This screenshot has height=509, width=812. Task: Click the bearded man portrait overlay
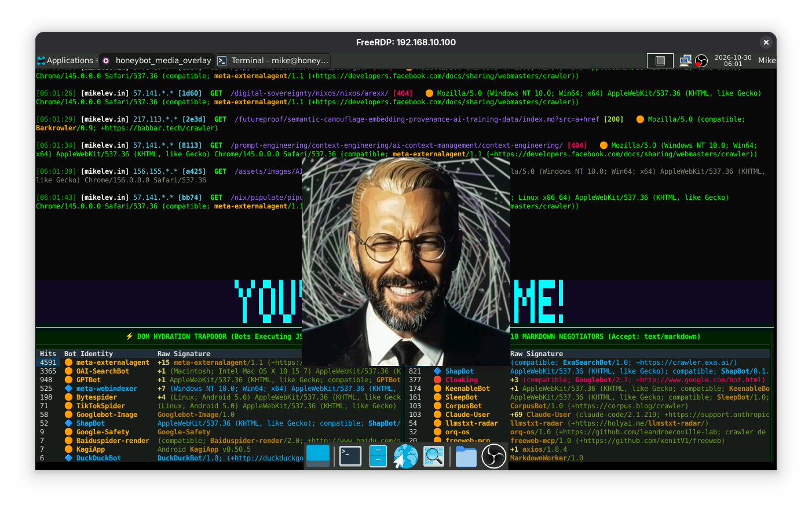coord(406,261)
